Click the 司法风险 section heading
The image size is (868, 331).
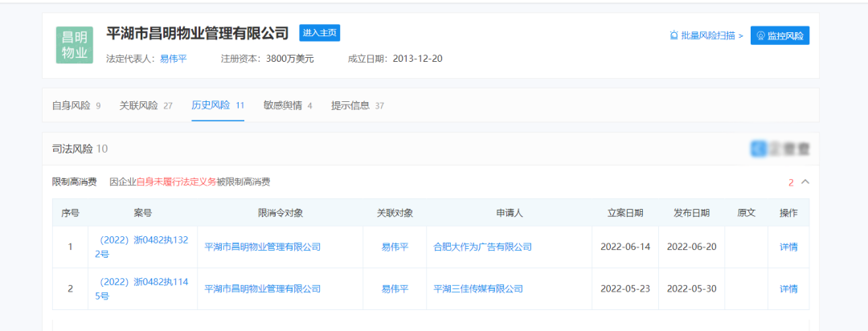pos(80,149)
